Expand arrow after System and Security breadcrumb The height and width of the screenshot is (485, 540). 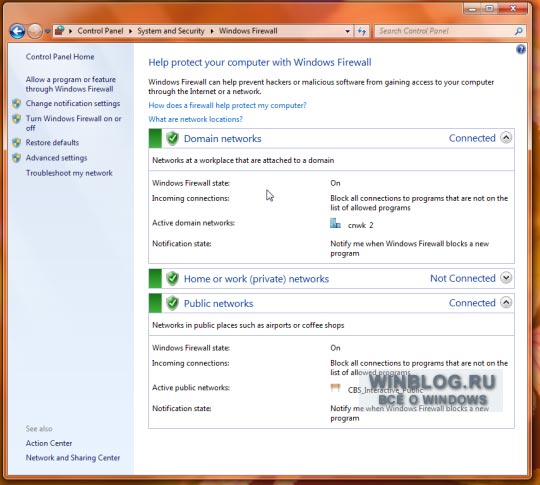point(212,31)
